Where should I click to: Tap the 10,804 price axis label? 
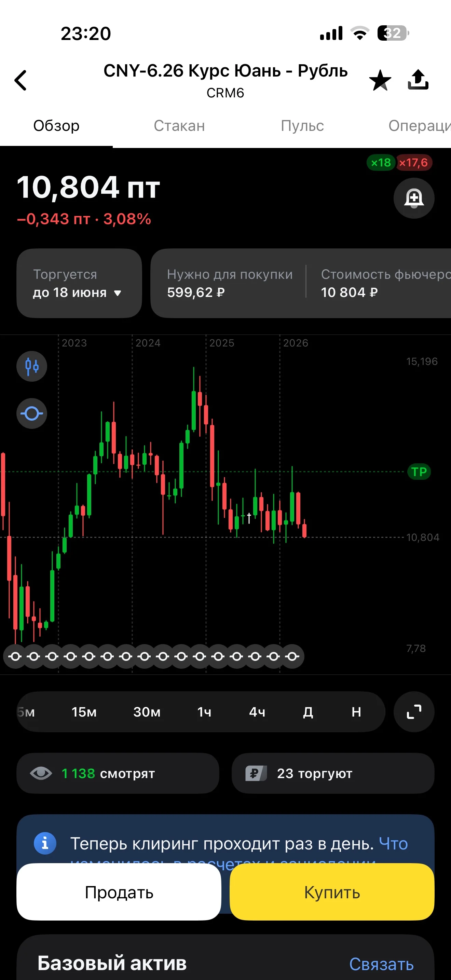423,537
